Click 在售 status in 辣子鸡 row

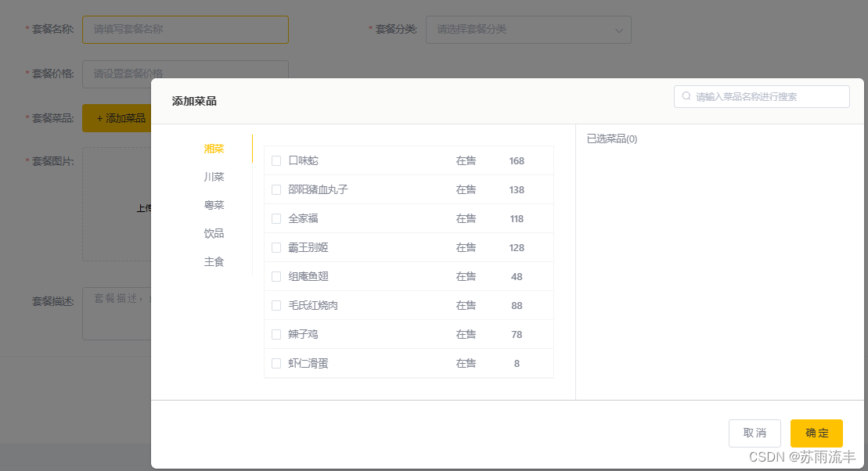tap(466, 334)
